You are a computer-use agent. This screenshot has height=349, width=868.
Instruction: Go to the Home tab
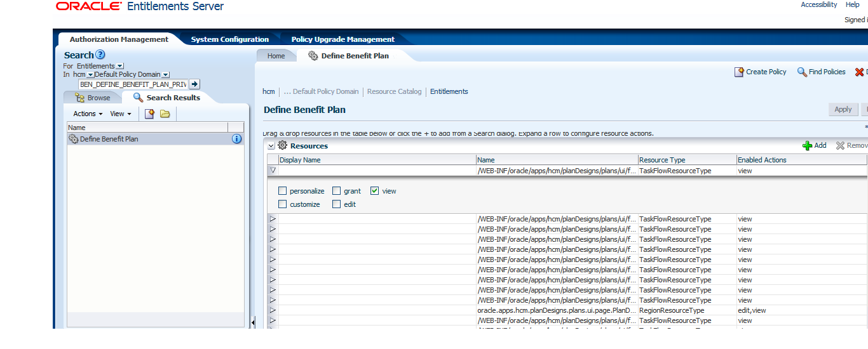[x=276, y=56]
